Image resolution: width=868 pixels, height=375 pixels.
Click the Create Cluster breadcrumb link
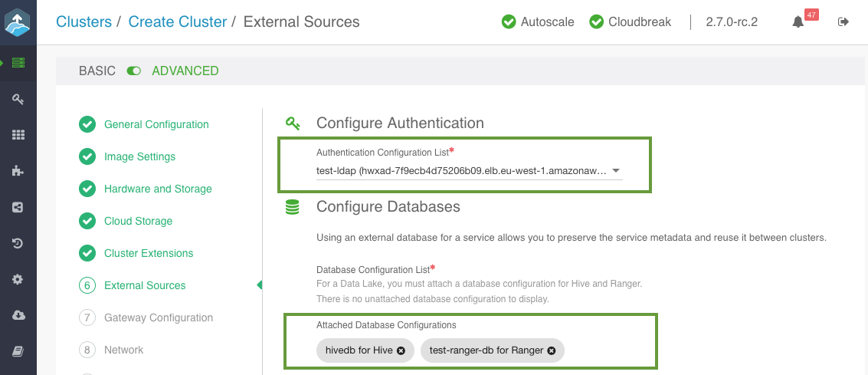tap(178, 22)
